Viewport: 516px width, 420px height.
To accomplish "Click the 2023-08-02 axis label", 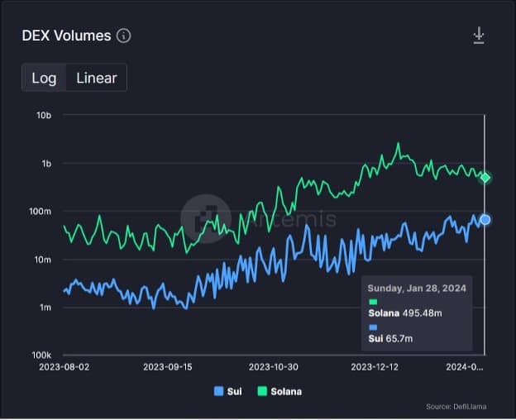I will click(x=64, y=367).
